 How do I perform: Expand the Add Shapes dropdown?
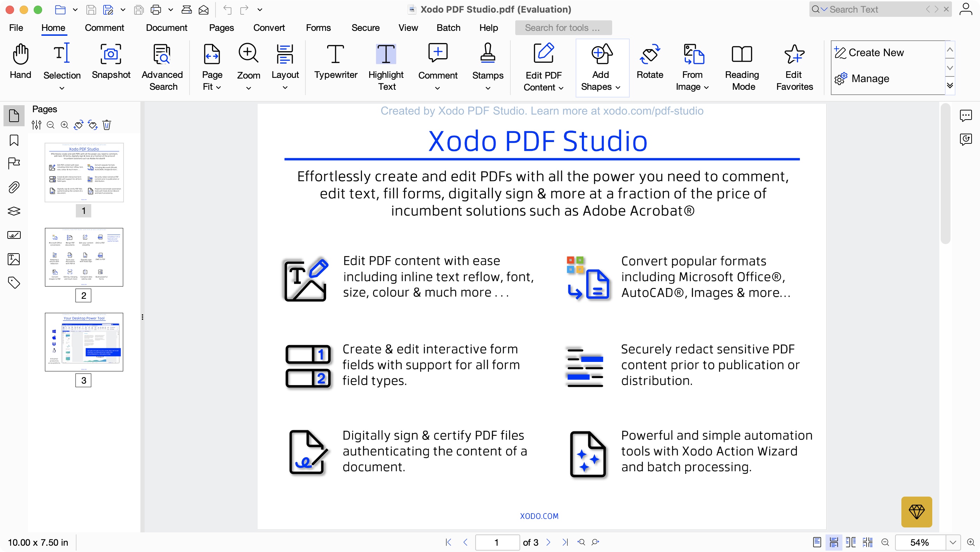point(618,87)
